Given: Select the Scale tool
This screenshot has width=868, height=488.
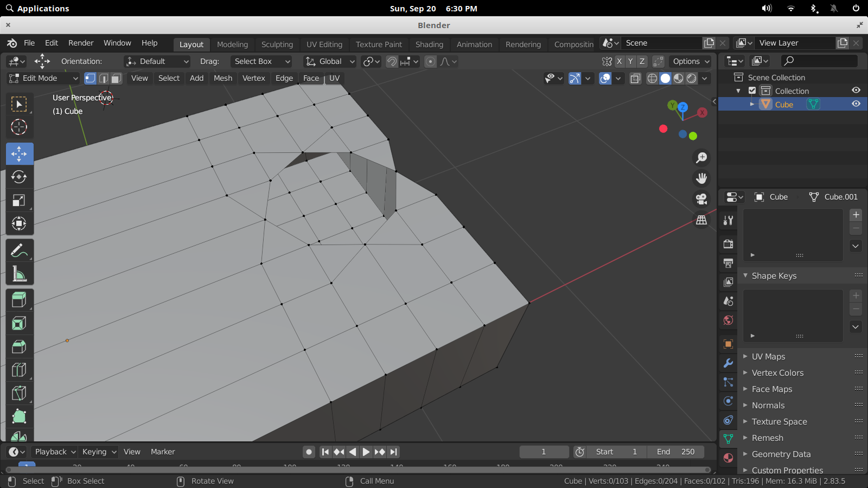Looking at the screenshot, I should pos(20,200).
